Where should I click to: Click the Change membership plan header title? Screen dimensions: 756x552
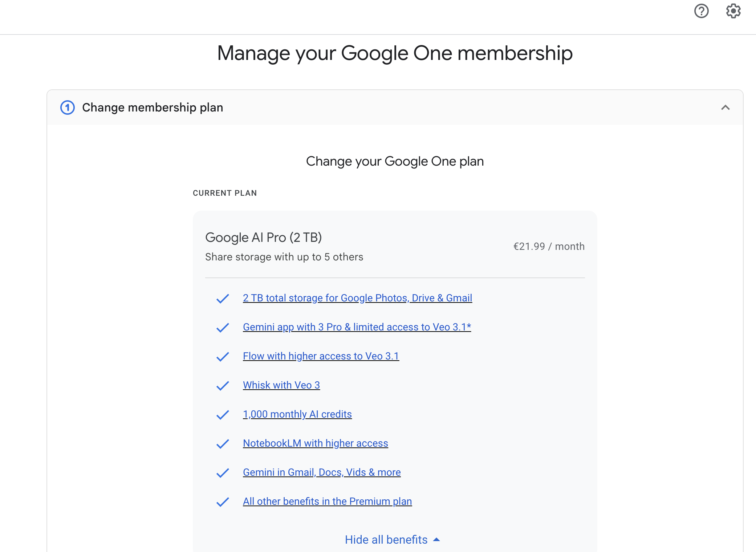point(153,107)
